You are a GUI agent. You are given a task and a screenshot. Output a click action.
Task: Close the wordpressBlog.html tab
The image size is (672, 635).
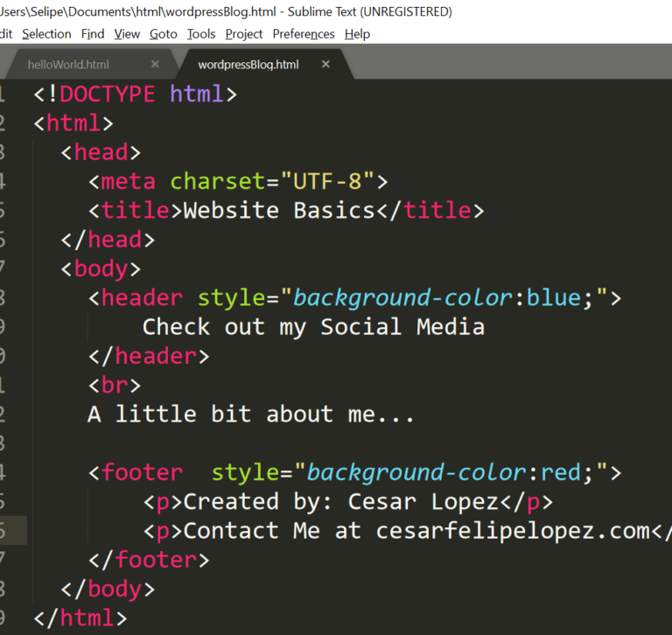coord(325,65)
